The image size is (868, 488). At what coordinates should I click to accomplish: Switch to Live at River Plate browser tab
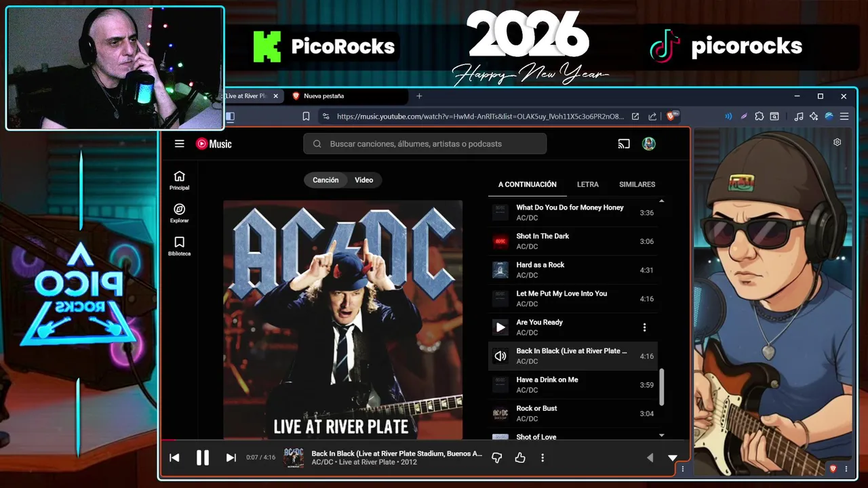[x=245, y=96]
